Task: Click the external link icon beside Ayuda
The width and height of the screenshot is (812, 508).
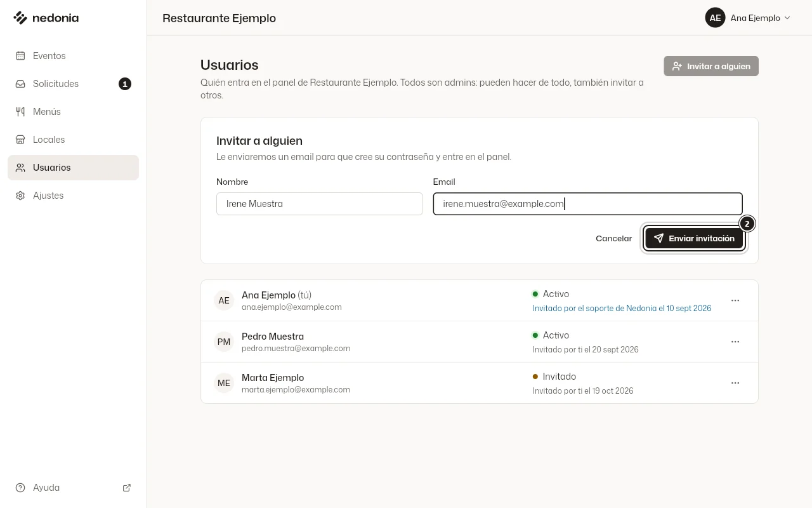Action: 127,488
